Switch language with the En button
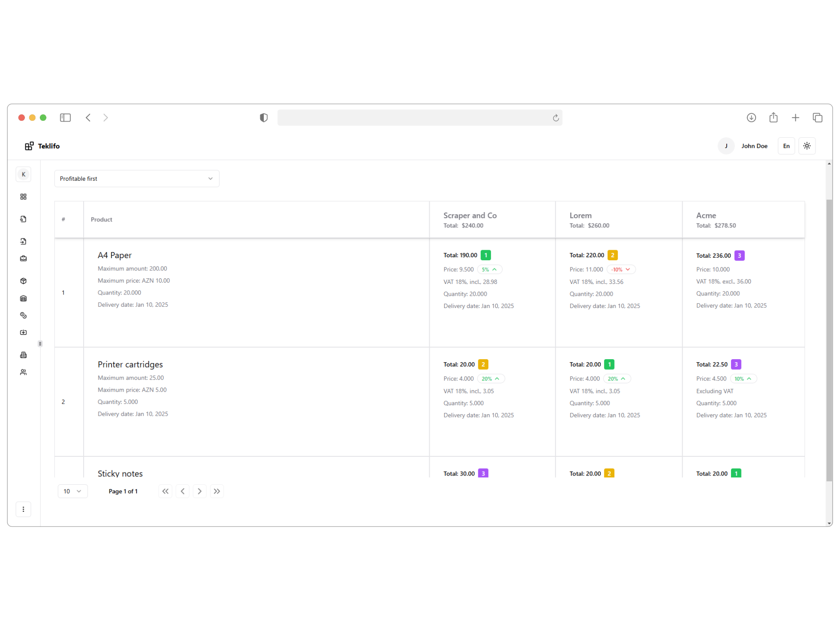 (786, 146)
